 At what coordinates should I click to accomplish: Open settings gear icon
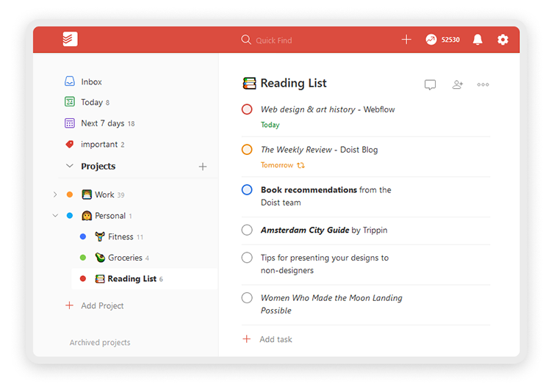click(503, 40)
